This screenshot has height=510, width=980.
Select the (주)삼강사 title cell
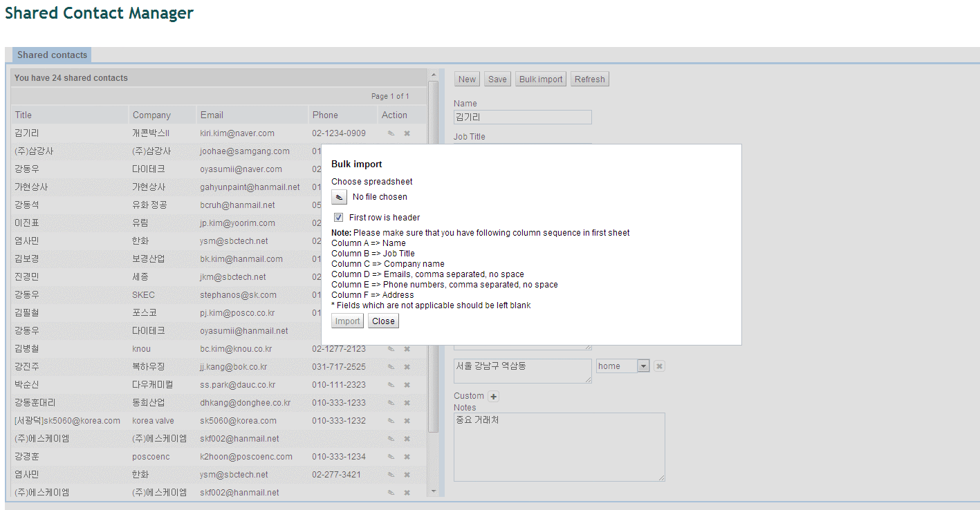[x=34, y=151]
